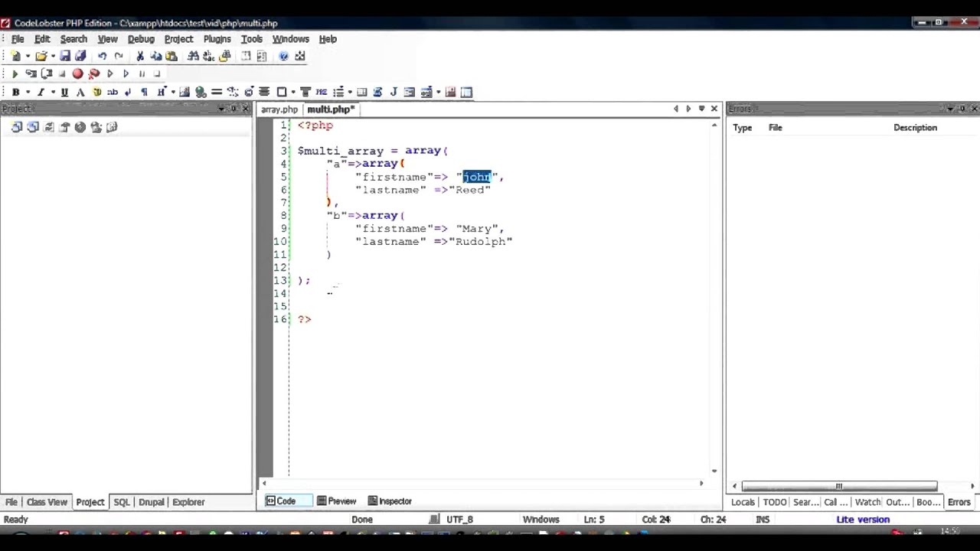980x551 pixels.
Task: Insert a paragraph tag icon
Action: pyautogui.click(x=144, y=92)
